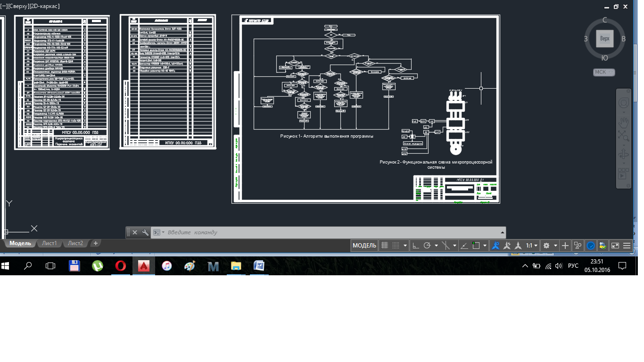Toggle object snap tracking
This screenshot has height=362, width=644.
[463, 246]
